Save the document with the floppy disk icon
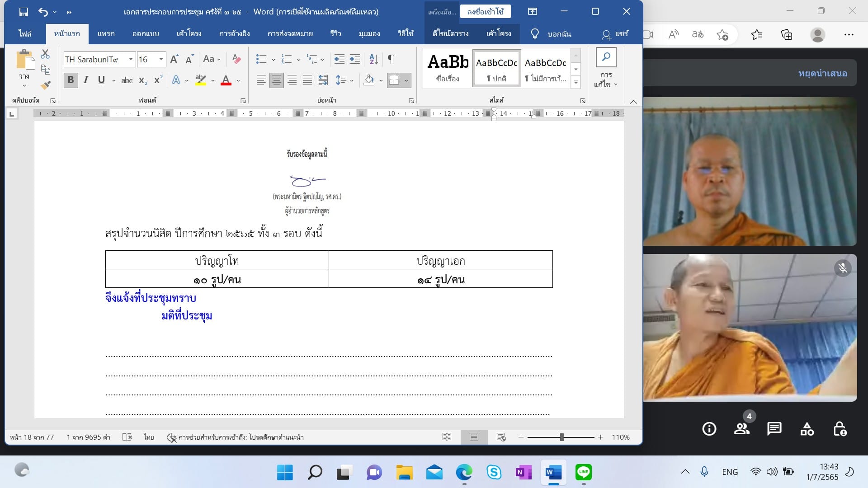Viewport: 868px width, 488px height. click(24, 12)
